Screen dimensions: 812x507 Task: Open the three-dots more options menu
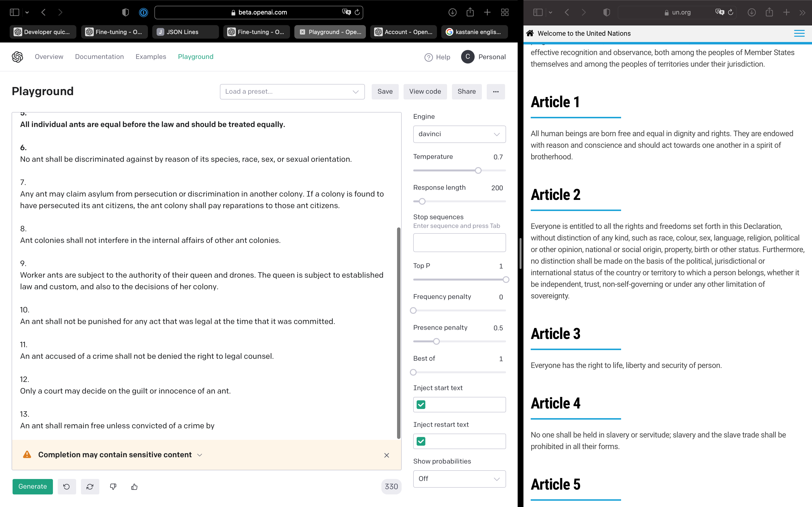pyautogui.click(x=496, y=92)
